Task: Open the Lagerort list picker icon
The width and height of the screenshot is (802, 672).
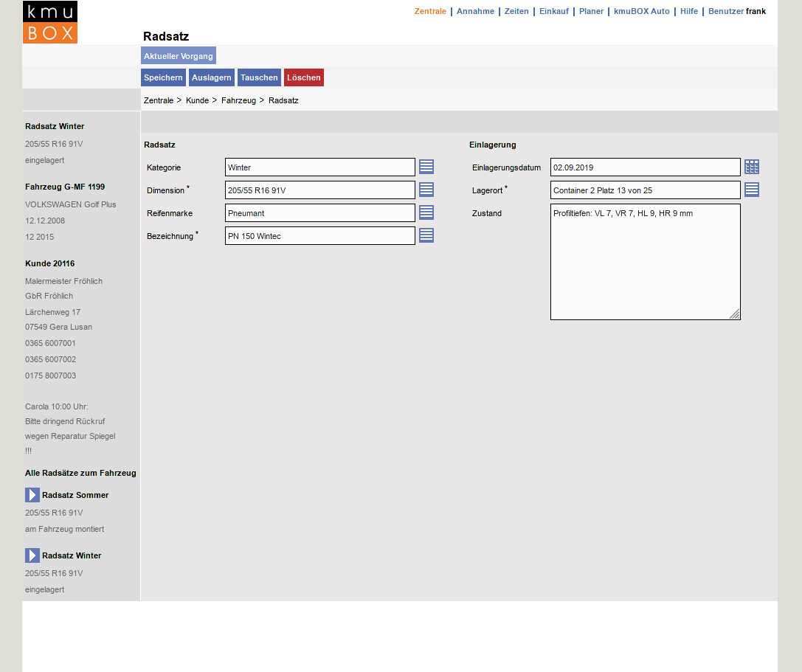Action: tap(752, 190)
